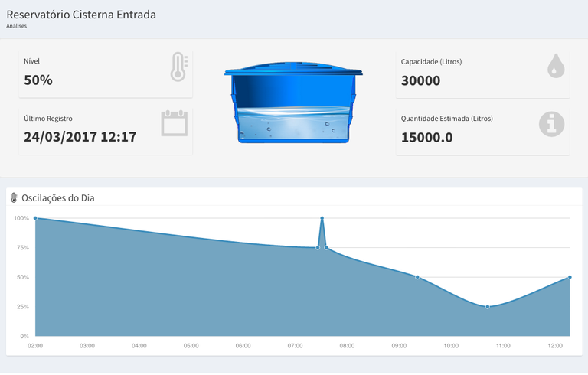Select the chart data point at 02:00
Image resolution: width=588 pixels, height=375 pixels.
tap(35, 218)
